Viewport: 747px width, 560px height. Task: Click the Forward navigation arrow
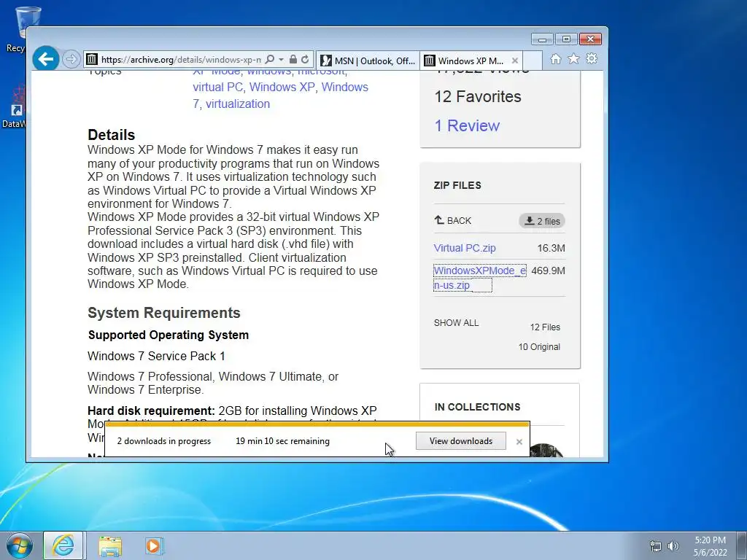[x=71, y=60]
